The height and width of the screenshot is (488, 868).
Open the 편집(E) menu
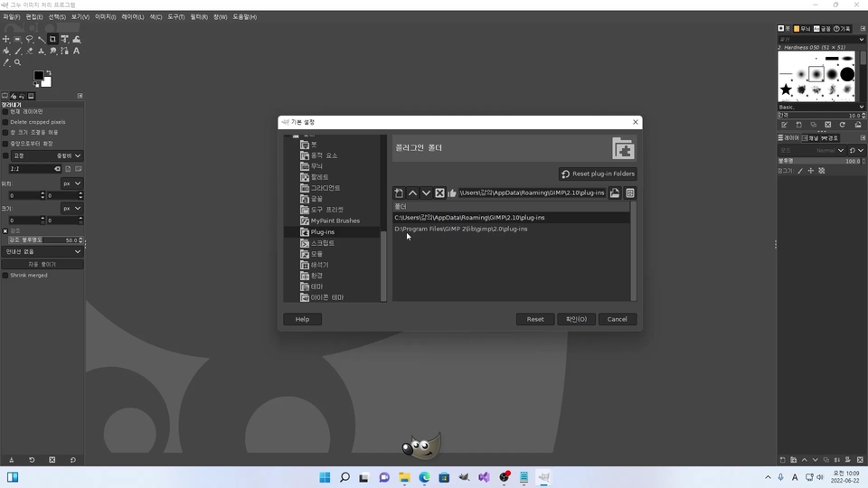pos(34,17)
